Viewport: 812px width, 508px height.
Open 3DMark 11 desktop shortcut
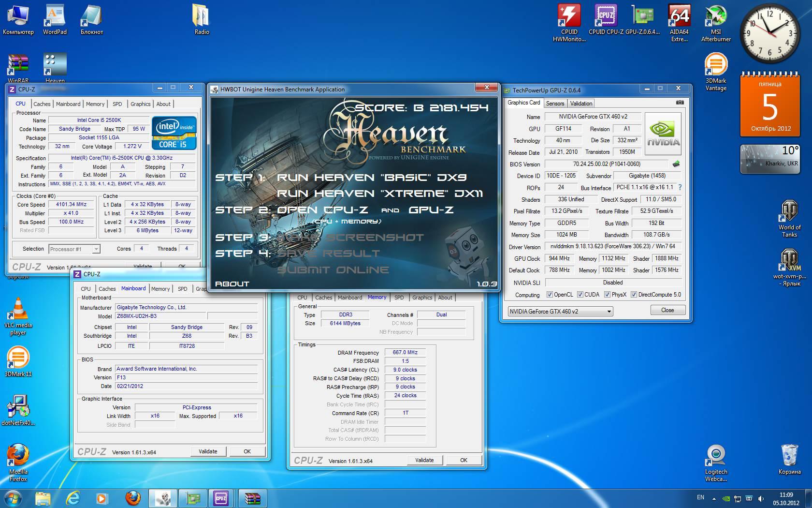pos(18,361)
